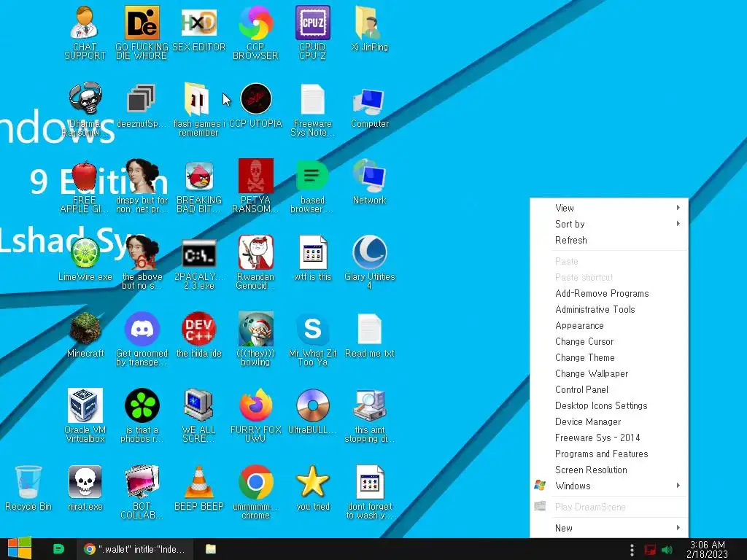
Task: Expand the View submenu
Action: point(609,208)
